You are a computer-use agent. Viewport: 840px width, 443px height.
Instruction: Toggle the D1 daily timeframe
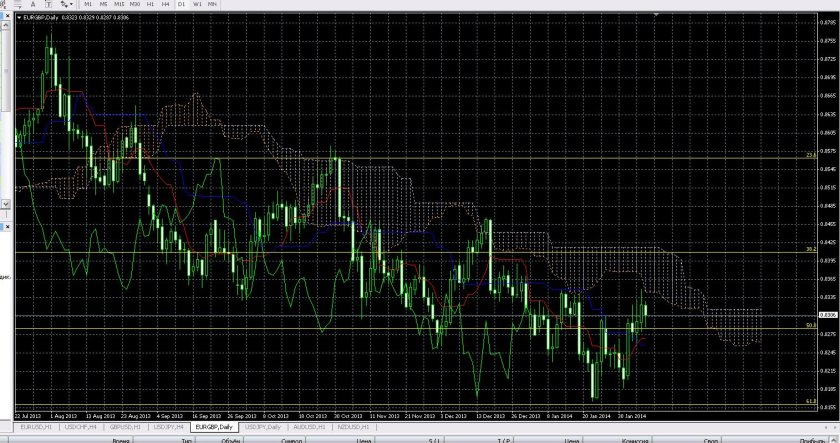[x=181, y=5]
